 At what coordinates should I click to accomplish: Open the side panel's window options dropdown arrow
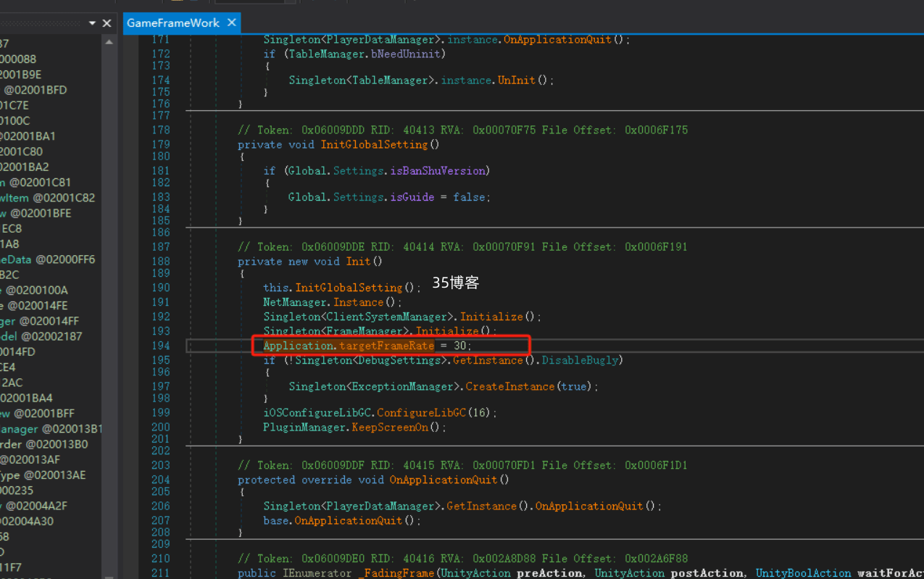coord(92,23)
